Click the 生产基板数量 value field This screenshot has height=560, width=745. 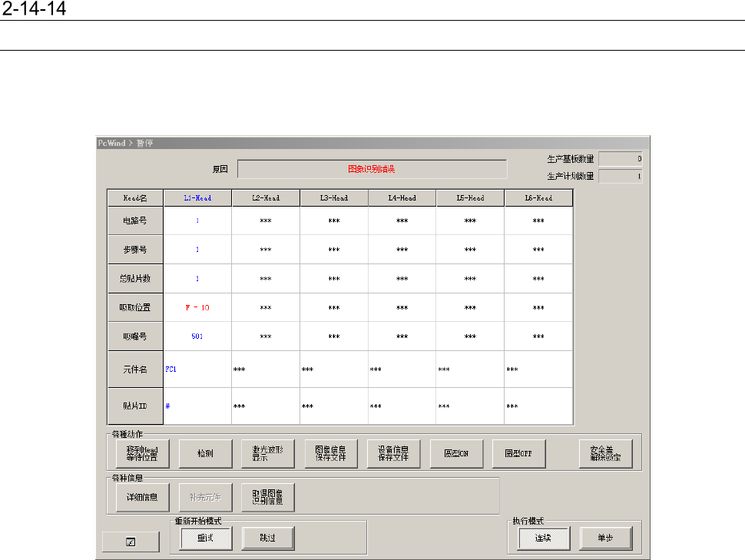(620, 159)
